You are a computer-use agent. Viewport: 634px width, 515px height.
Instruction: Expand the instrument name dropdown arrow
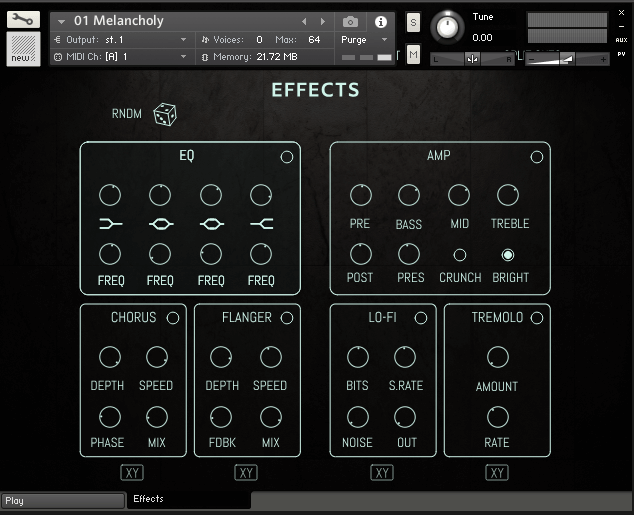[x=62, y=22]
